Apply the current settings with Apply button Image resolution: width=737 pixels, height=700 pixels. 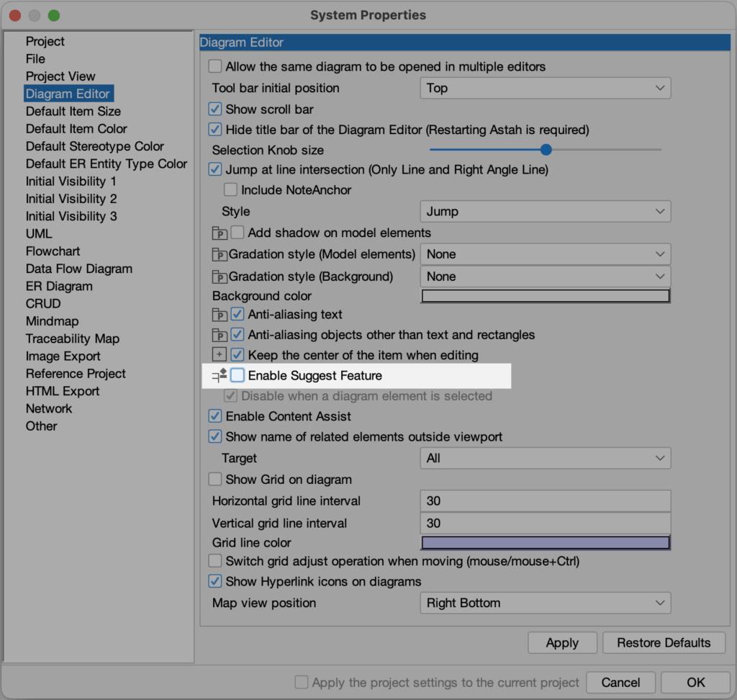tap(562, 642)
